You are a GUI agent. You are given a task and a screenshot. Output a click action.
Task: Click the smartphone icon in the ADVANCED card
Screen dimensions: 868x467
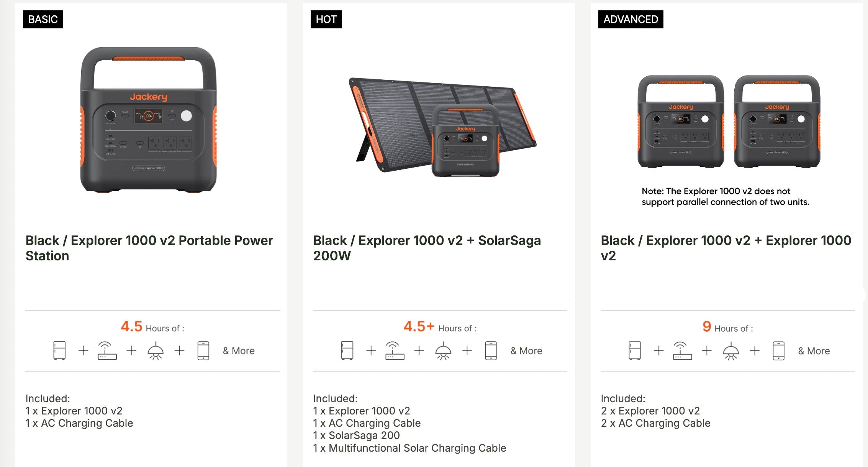pos(779,350)
